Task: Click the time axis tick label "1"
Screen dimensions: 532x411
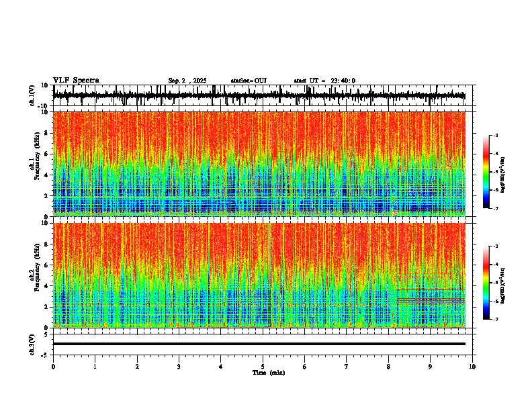Action: coord(95,367)
